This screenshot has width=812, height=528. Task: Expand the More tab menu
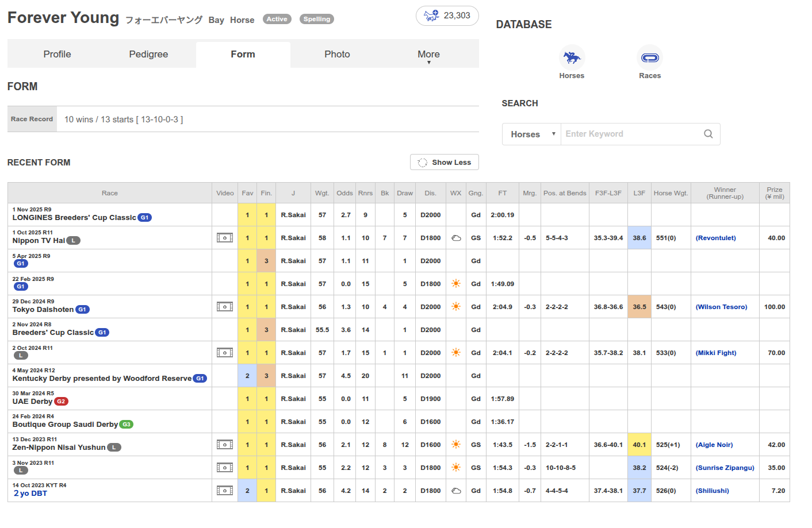429,55
